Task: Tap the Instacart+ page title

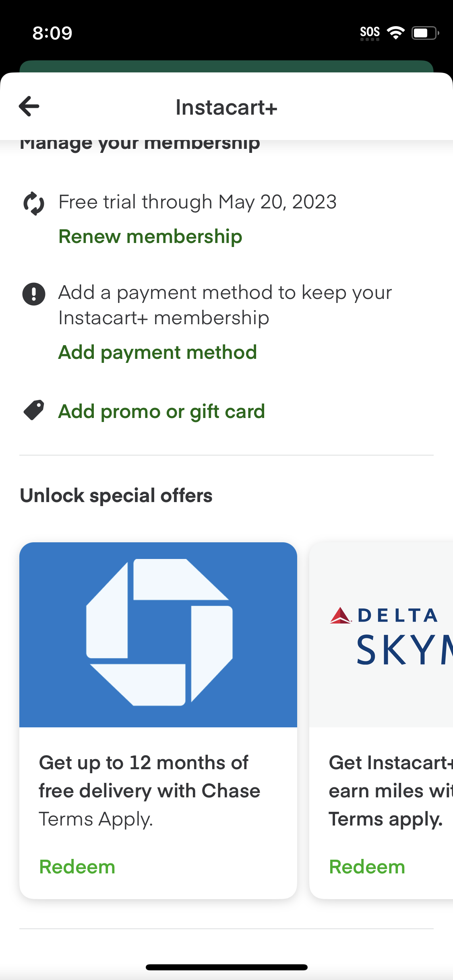Action: (226, 107)
